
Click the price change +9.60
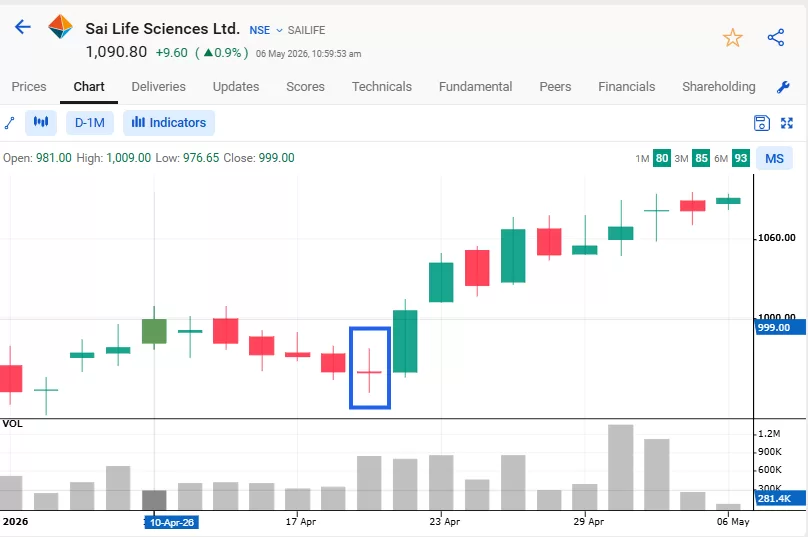coord(172,53)
